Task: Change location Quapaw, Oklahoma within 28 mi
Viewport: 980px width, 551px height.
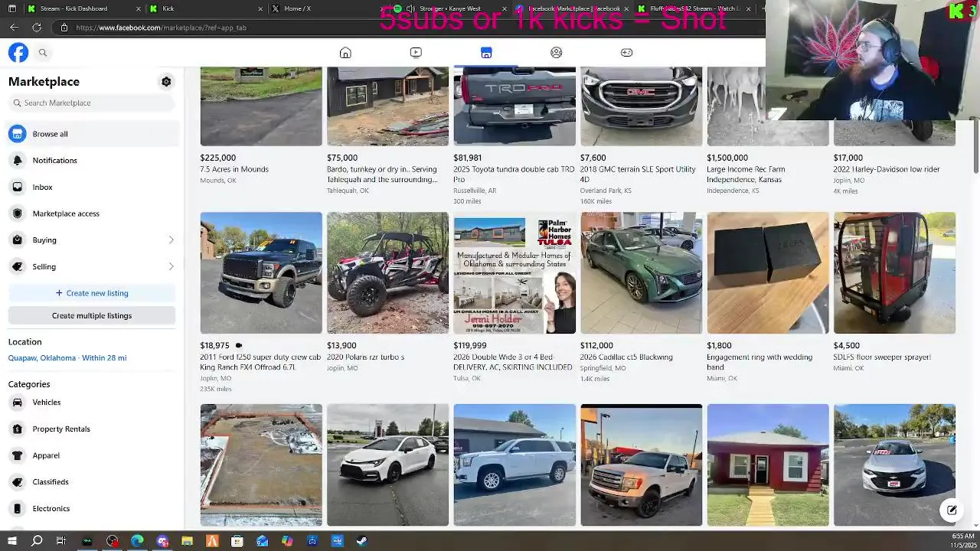Action: click(x=67, y=358)
